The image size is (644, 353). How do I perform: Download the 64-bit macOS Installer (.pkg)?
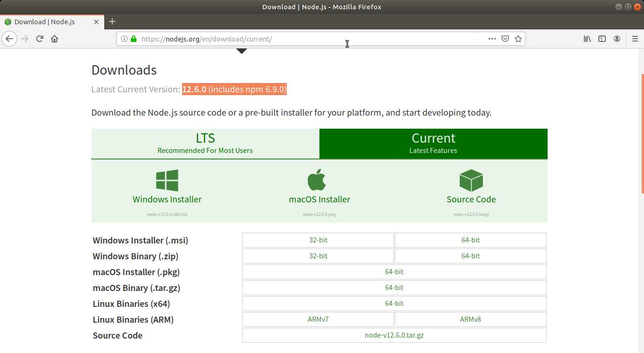(394, 272)
